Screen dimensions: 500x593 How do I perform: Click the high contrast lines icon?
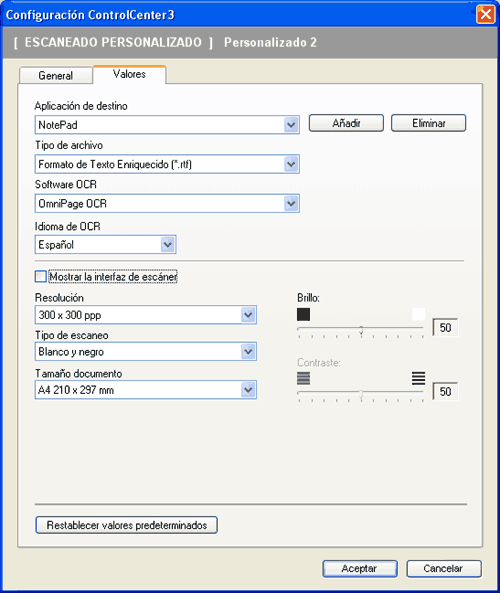(x=418, y=378)
